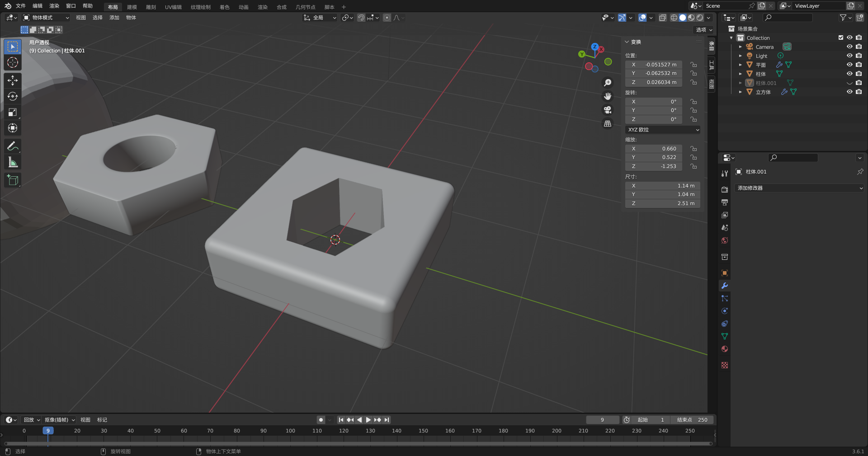
Task: Open Object Data properties tab
Action: [x=725, y=336]
